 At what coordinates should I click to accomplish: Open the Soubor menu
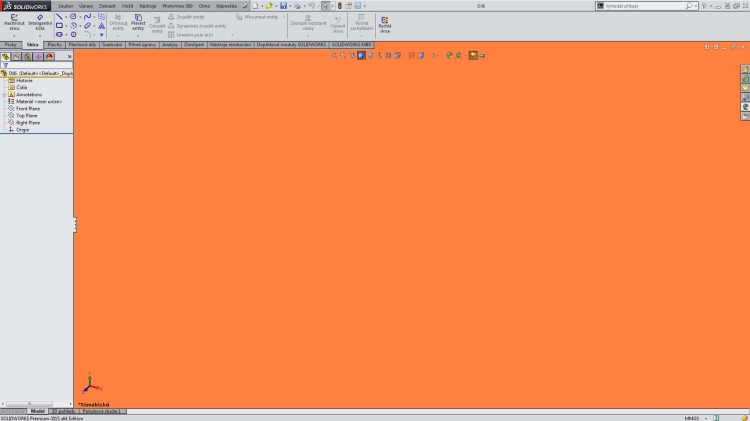66,6
